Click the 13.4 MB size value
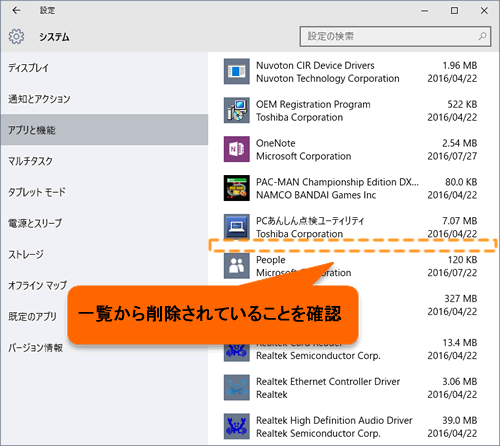 tap(460, 343)
